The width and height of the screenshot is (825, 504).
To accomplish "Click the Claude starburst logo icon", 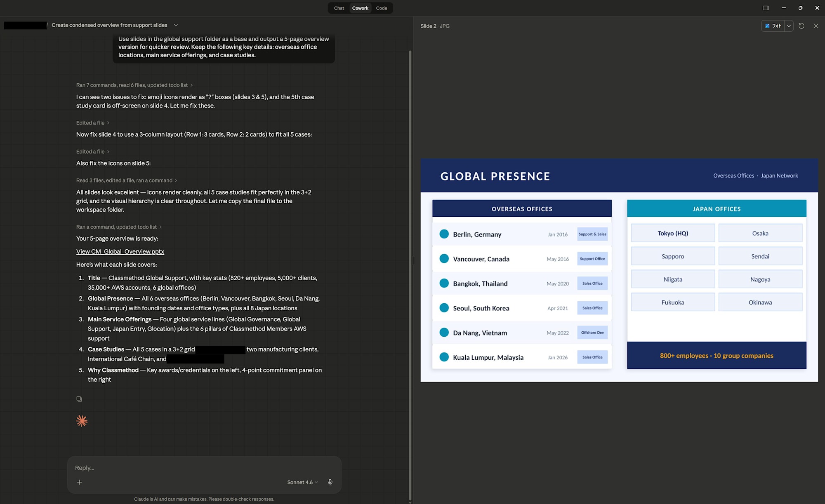I will point(82,421).
